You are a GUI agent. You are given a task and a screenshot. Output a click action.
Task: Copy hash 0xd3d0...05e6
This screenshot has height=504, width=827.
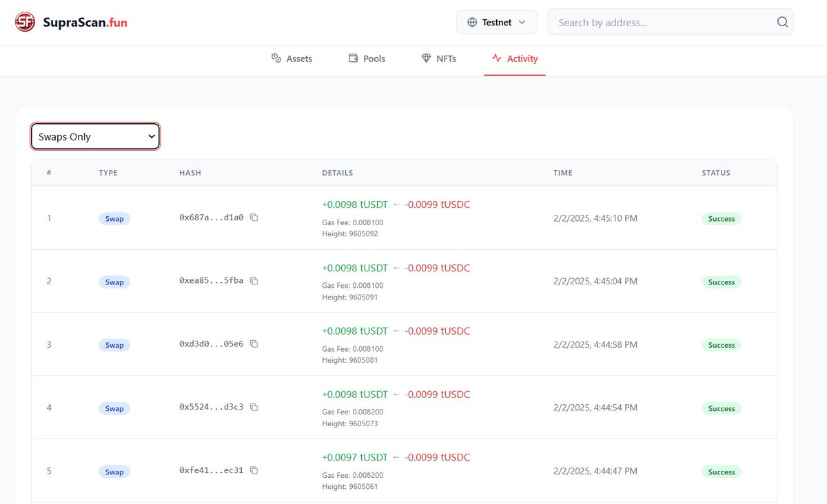click(254, 344)
